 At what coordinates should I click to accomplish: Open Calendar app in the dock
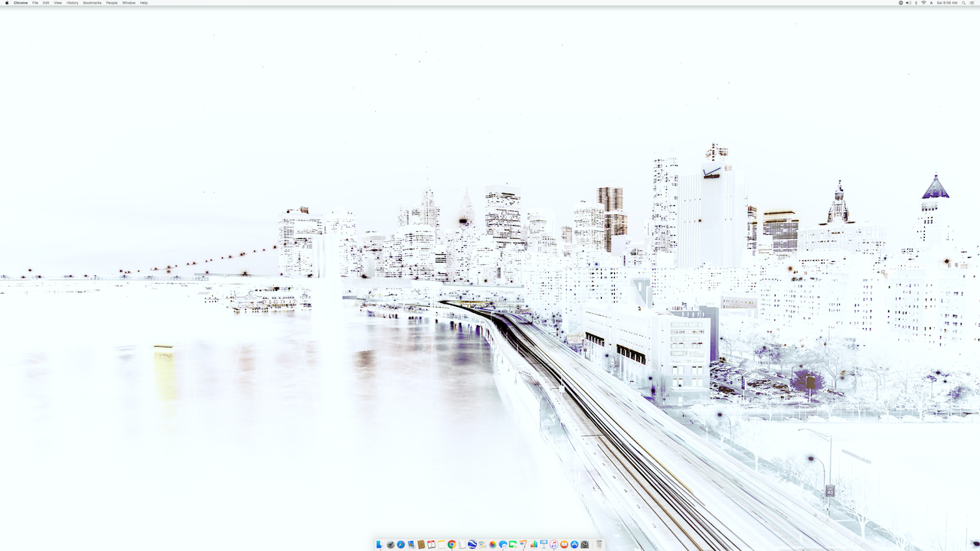pyautogui.click(x=431, y=544)
